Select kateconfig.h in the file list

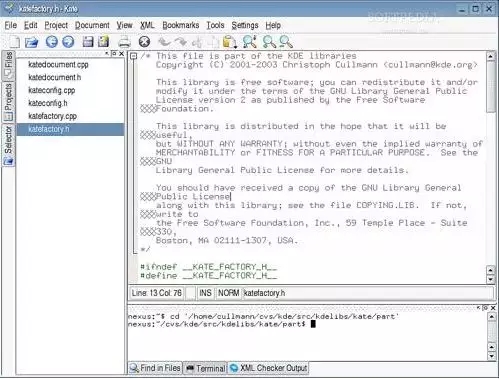point(70,103)
